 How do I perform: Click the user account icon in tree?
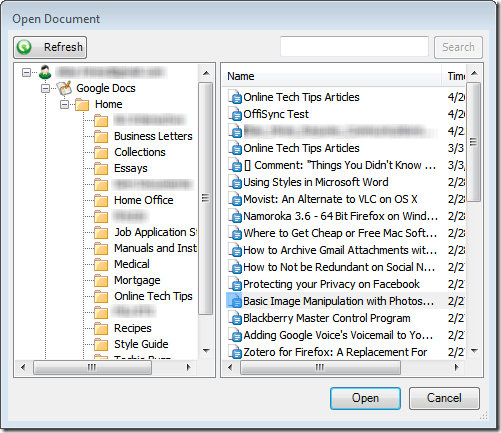pyautogui.click(x=45, y=72)
